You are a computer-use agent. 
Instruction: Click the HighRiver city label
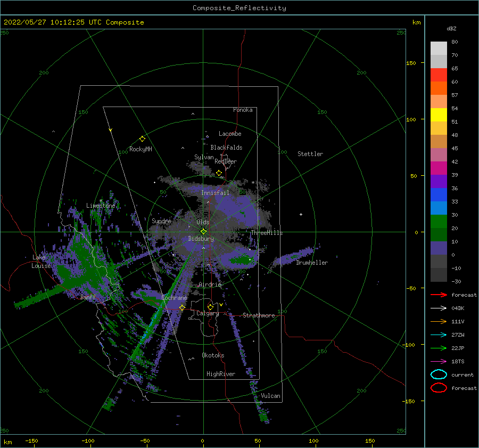tap(221, 374)
